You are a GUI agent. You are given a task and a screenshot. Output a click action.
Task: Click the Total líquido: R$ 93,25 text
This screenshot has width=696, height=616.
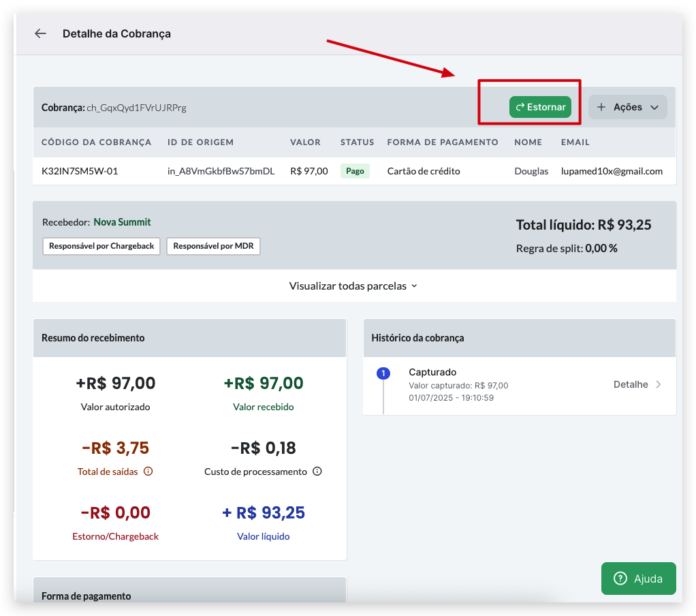(x=583, y=225)
